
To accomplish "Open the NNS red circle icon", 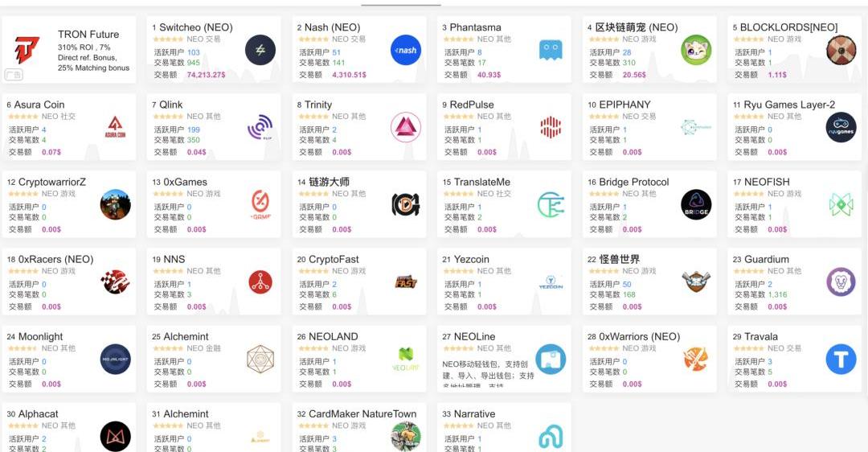I will point(260,281).
